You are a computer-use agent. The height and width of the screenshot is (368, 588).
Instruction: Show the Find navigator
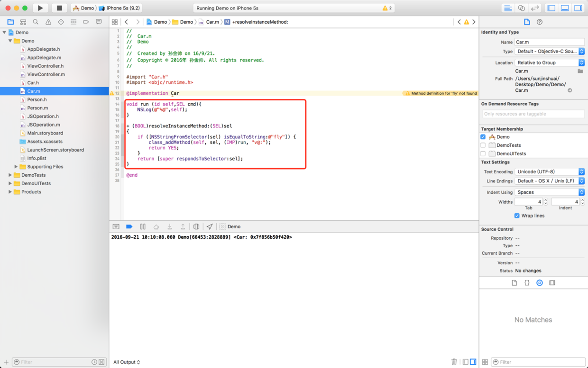[36, 22]
